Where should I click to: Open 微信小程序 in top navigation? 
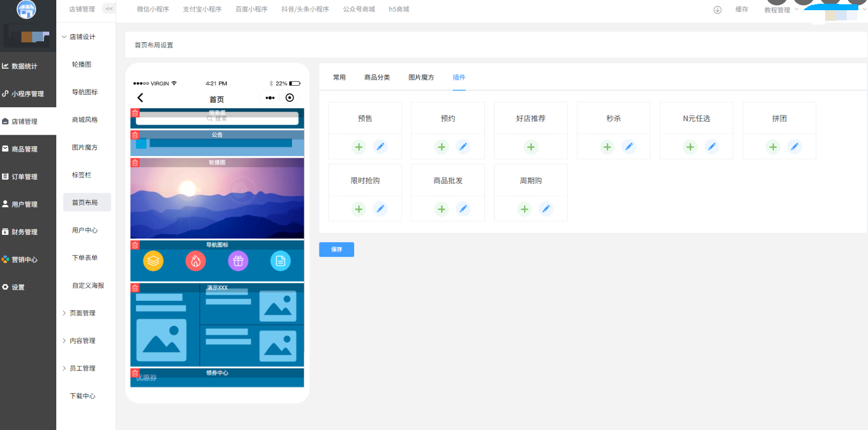pyautogui.click(x=153, y=9)
